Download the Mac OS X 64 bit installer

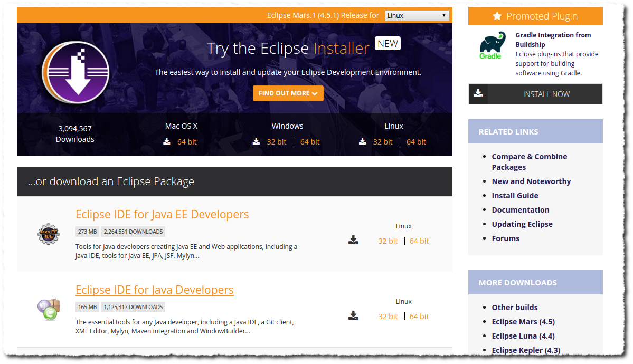click(187, 142)
